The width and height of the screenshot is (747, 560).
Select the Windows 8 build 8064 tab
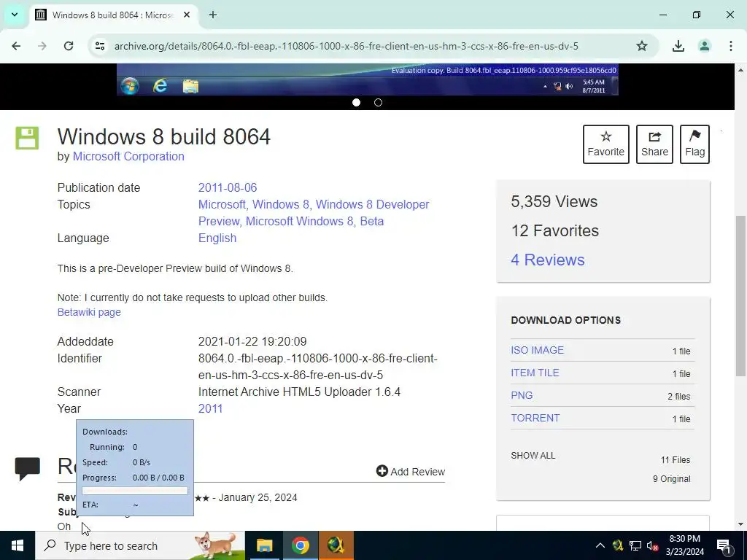pos(113,15)
